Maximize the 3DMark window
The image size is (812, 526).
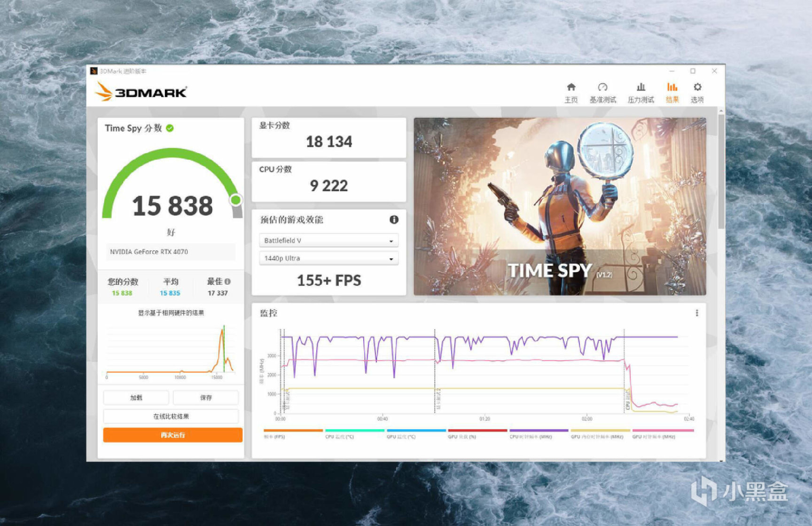[693, 71]
